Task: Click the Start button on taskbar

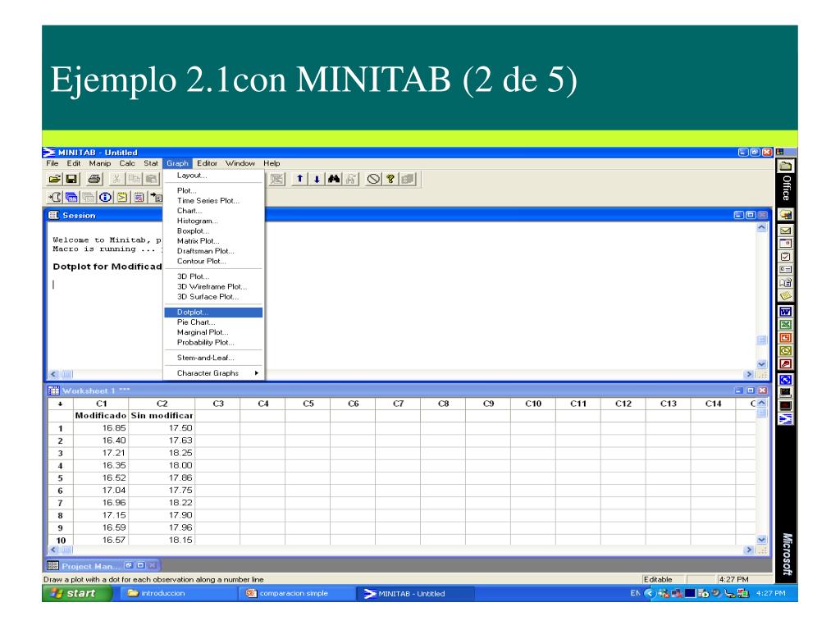Action: pyautogui.click(x=77, y=593)
